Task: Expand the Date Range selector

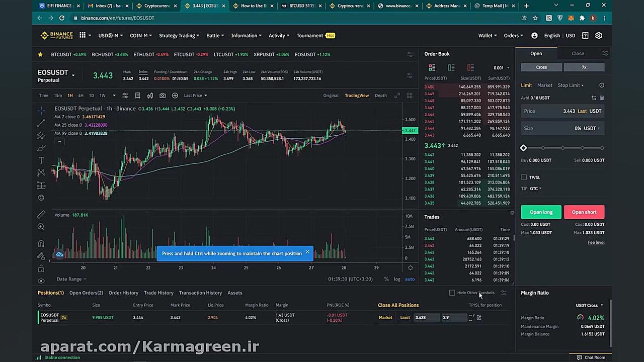Action: pyautogui.click(x=71, y=279)
